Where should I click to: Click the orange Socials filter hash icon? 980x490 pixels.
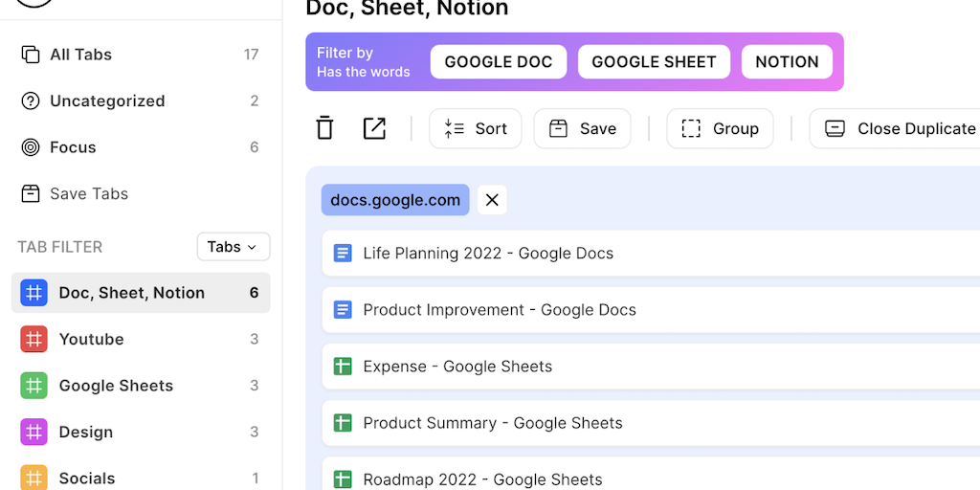pyautogui.click(x=34, y=478)
